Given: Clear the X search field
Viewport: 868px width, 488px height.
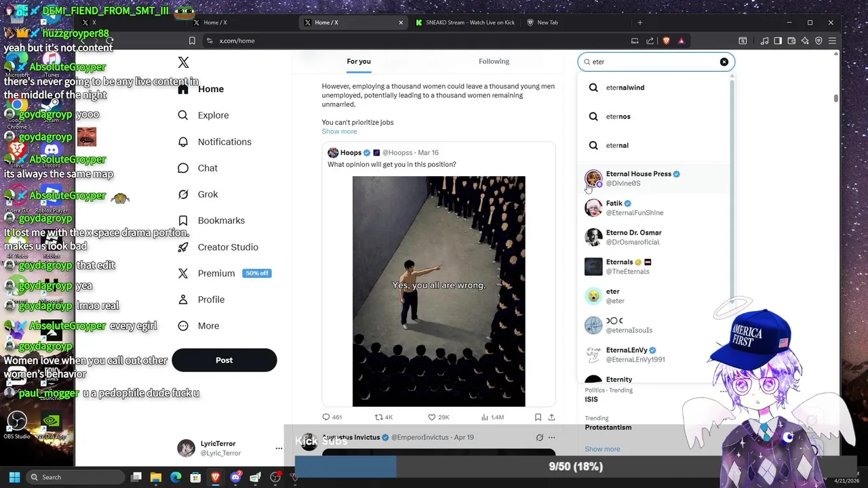Looking at the screenshot, I should pyautogui.click(x=724, y=62).
